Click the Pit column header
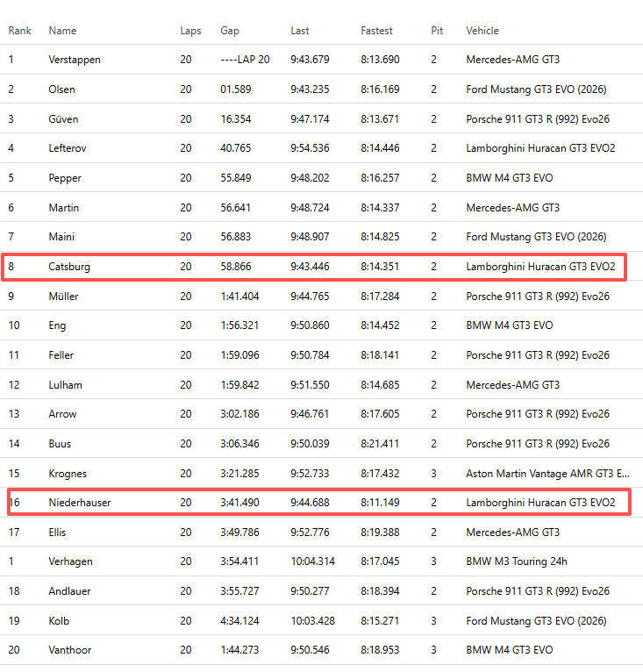The height and width of the screenshot is (672, 643). click(437, 31)
